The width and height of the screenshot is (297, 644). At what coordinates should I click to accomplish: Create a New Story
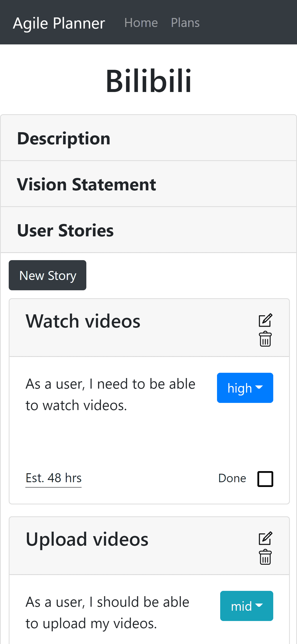[48, 275]
